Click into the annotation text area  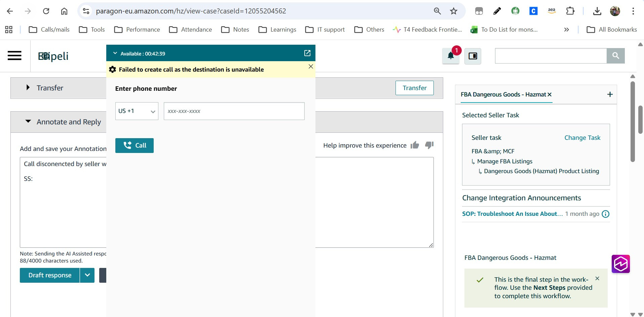pos(227,202)
